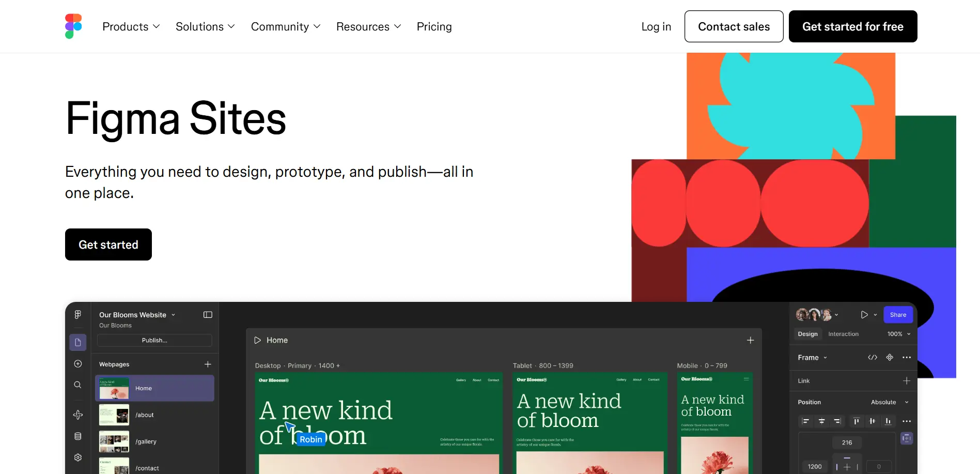Switch to the Interaction tab
980x474 pixels.
point(843,334)
